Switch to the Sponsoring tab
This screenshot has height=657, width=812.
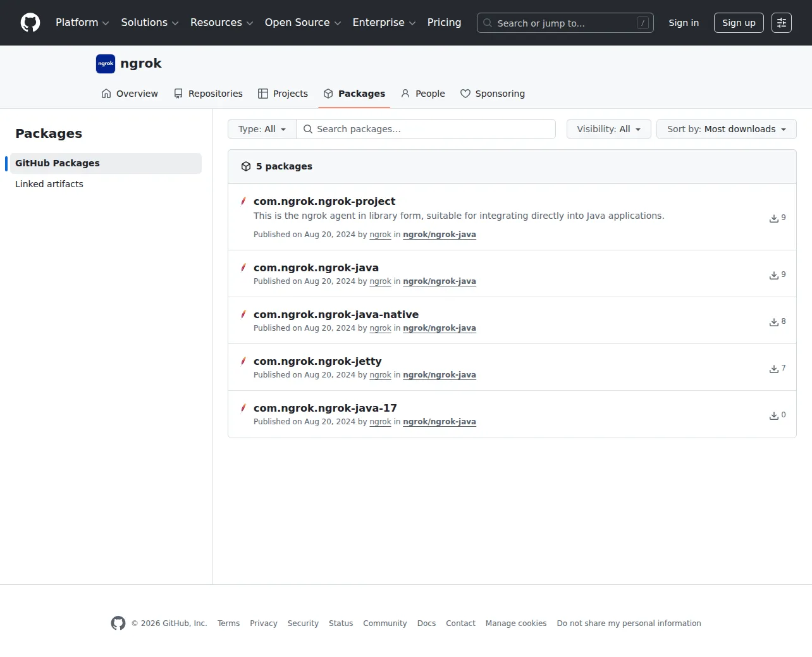[x=493, y=94]
